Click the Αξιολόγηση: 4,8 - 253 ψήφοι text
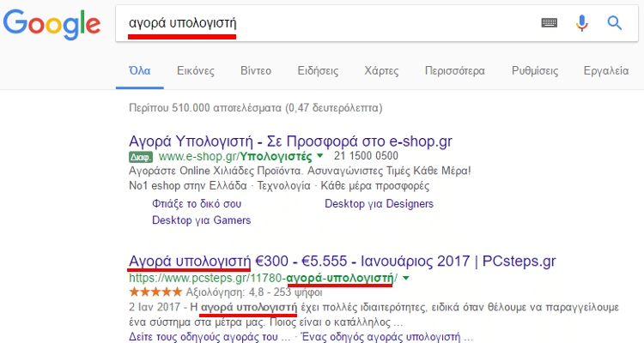644x343 pixels. (x=254, y=292)
